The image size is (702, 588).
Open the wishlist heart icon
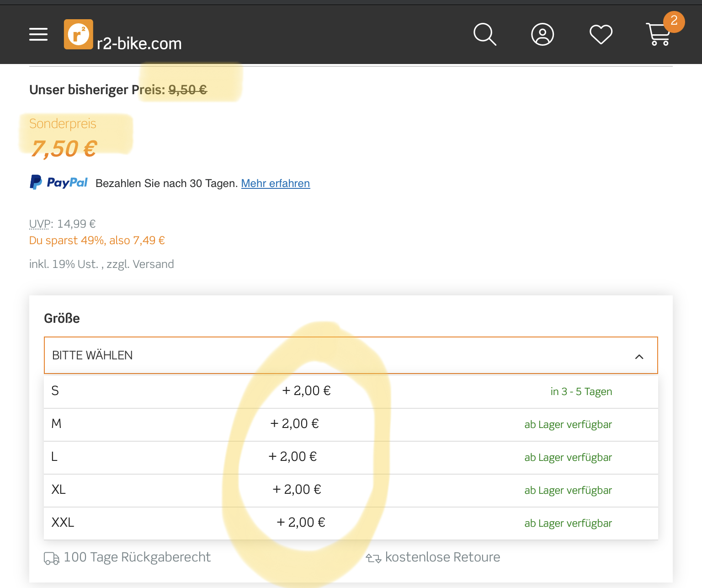tap(601, 34)
